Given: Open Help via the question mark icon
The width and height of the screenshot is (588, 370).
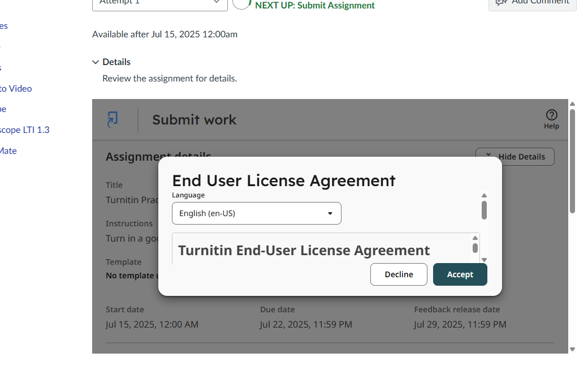Looking at the screenshot, I should 551,114.
